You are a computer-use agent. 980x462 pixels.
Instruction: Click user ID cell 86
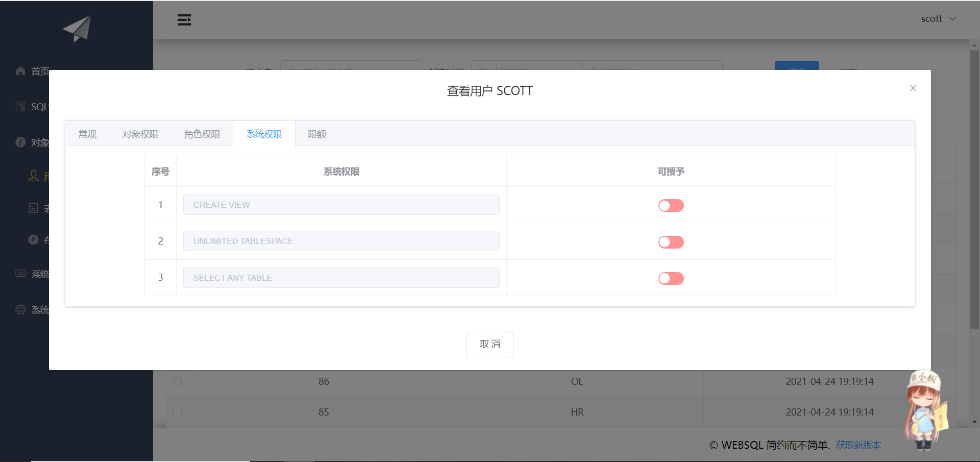(324, 382)
